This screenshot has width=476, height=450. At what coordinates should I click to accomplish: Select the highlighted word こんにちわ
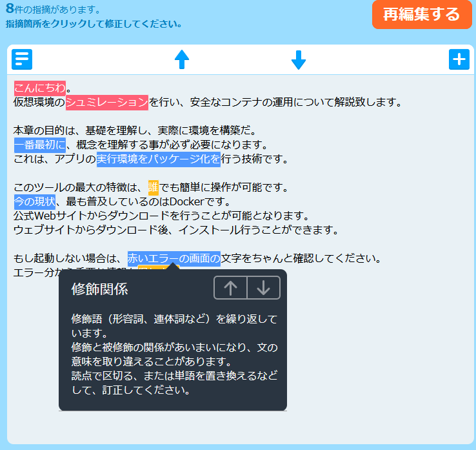click(40, 88)
